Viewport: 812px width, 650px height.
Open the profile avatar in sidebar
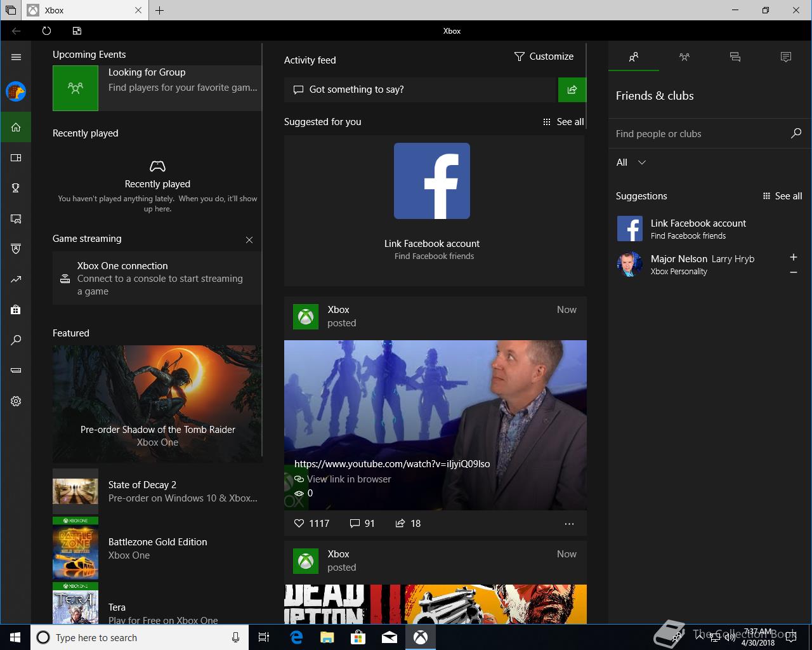[x=16, y=91]
